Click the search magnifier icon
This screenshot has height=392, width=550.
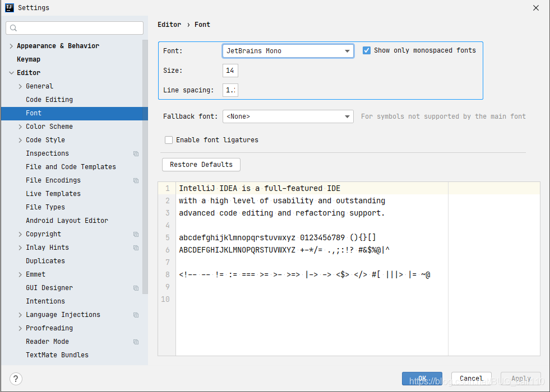click(x=12, y=27)
